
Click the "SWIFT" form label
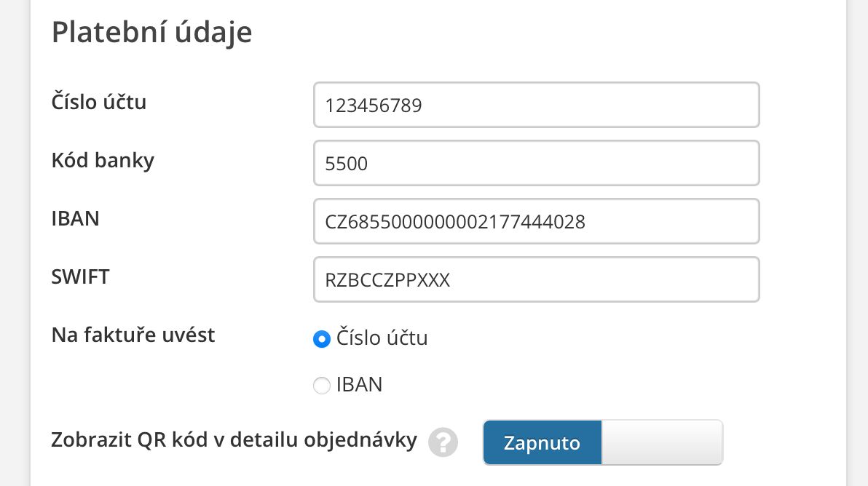pos(80,276)
